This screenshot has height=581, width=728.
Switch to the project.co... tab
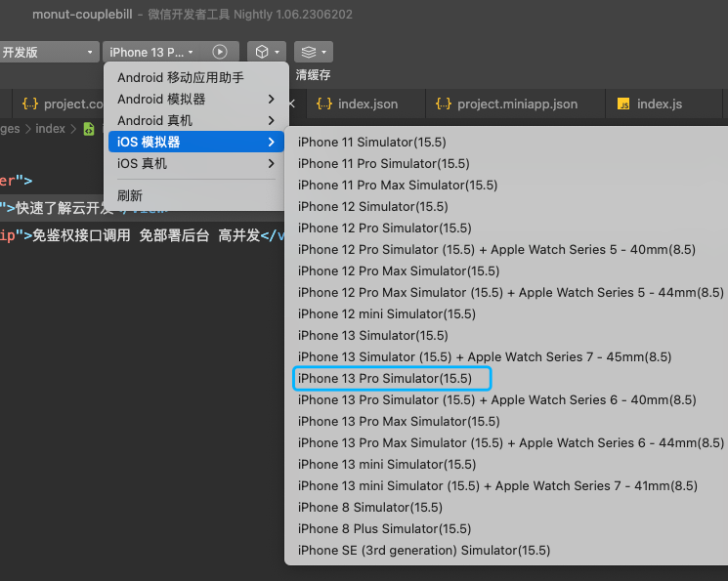click(x=58, y=104)
